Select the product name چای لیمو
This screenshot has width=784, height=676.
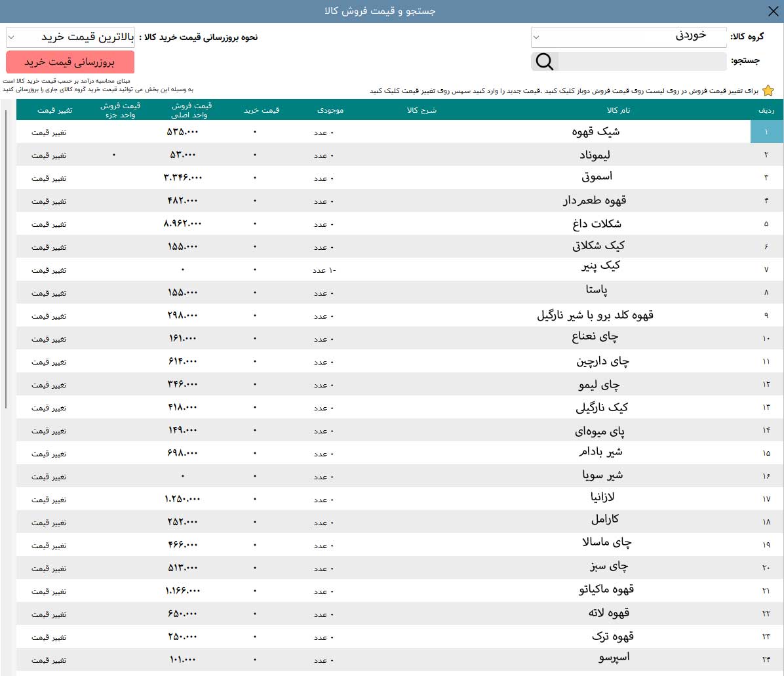599,384
